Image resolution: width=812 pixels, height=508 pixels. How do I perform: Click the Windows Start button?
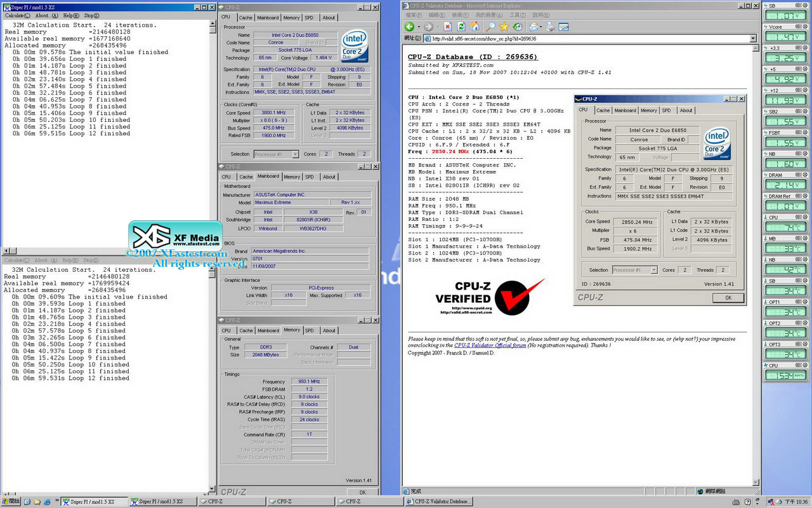pos(11,502)
